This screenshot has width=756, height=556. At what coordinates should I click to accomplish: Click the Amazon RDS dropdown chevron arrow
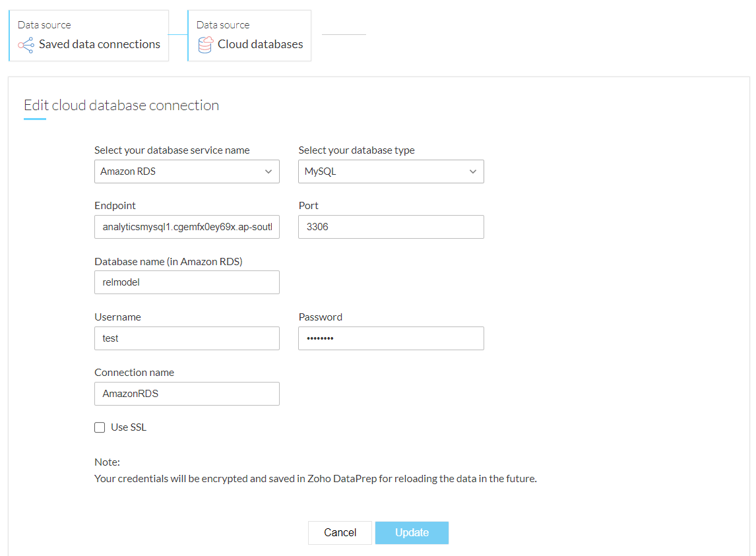coord(268,171)
